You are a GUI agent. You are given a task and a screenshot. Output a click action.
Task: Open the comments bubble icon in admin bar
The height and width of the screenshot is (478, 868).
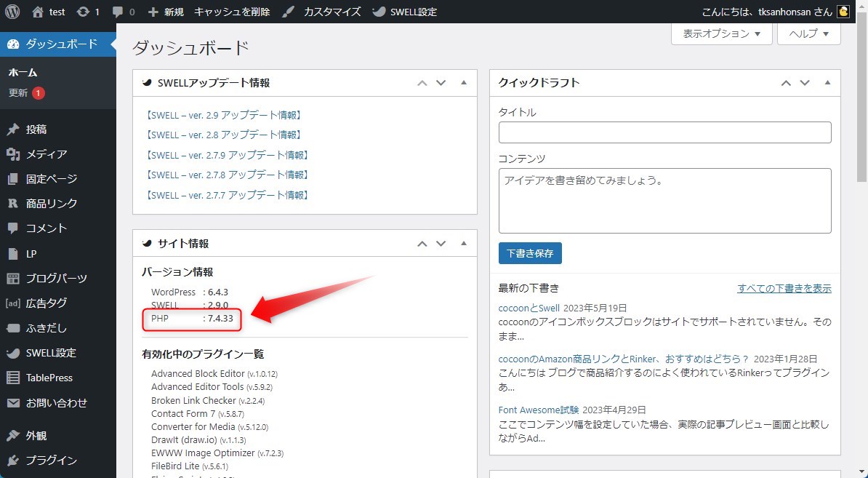pos(117,12)
